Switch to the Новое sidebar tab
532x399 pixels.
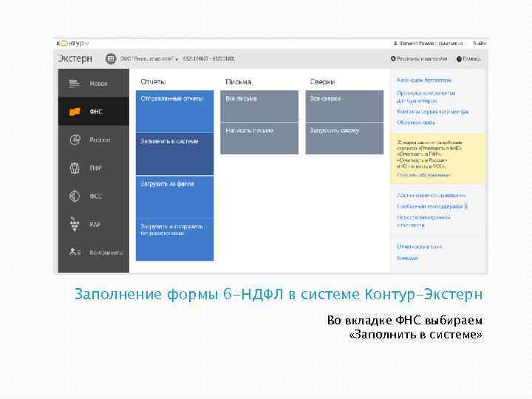click(x=94, y=83)
